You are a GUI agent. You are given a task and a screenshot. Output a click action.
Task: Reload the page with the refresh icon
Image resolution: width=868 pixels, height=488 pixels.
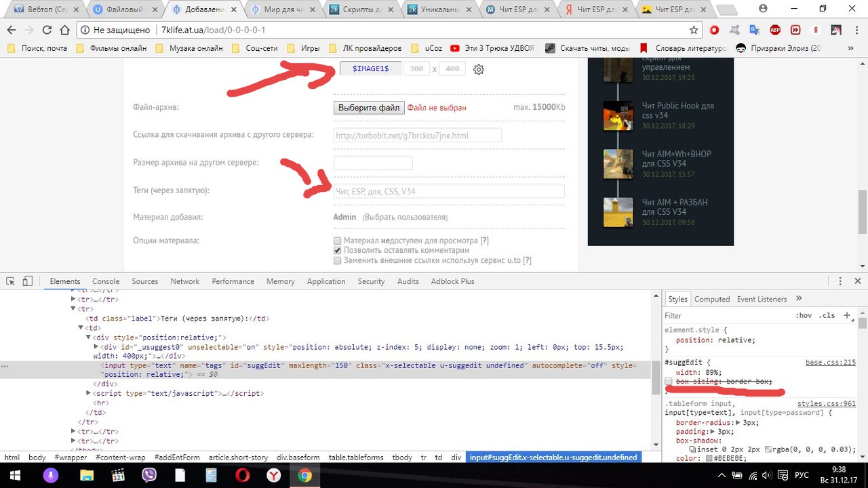(47, 30)
